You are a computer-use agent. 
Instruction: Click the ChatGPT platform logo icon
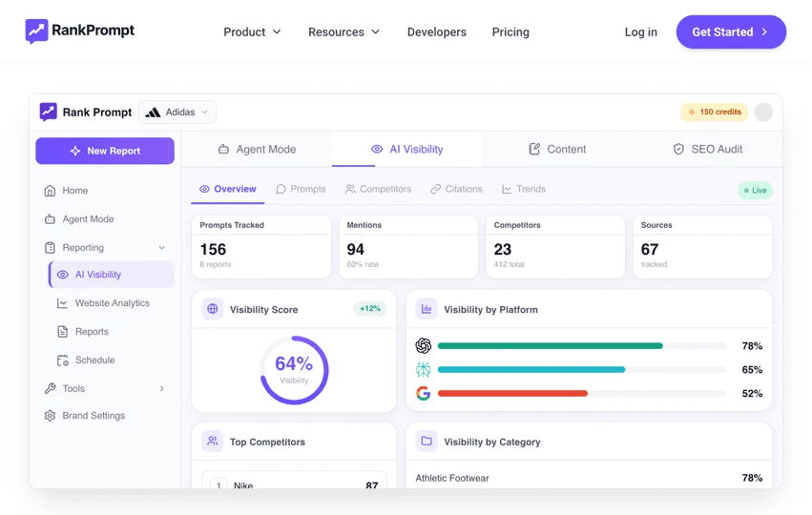click(423, 345)
